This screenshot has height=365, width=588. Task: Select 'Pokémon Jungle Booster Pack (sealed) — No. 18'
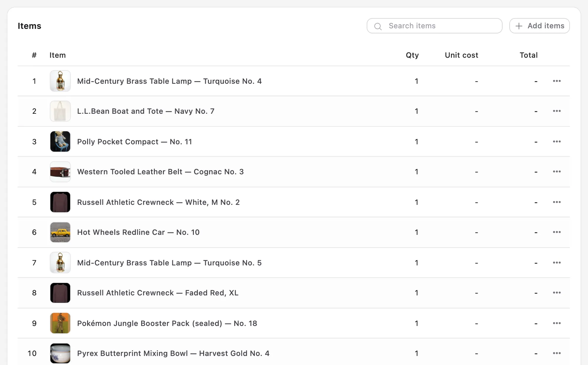click(x=167, y=323)
